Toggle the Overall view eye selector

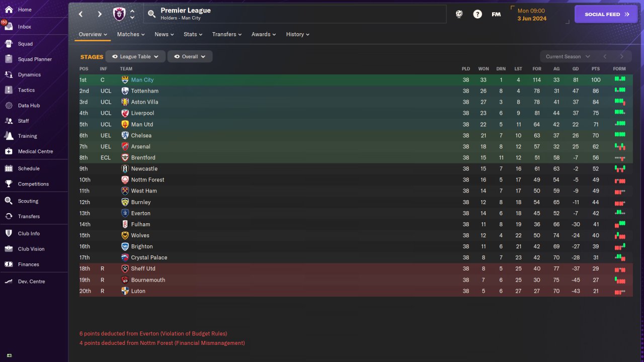pos(190,57)
